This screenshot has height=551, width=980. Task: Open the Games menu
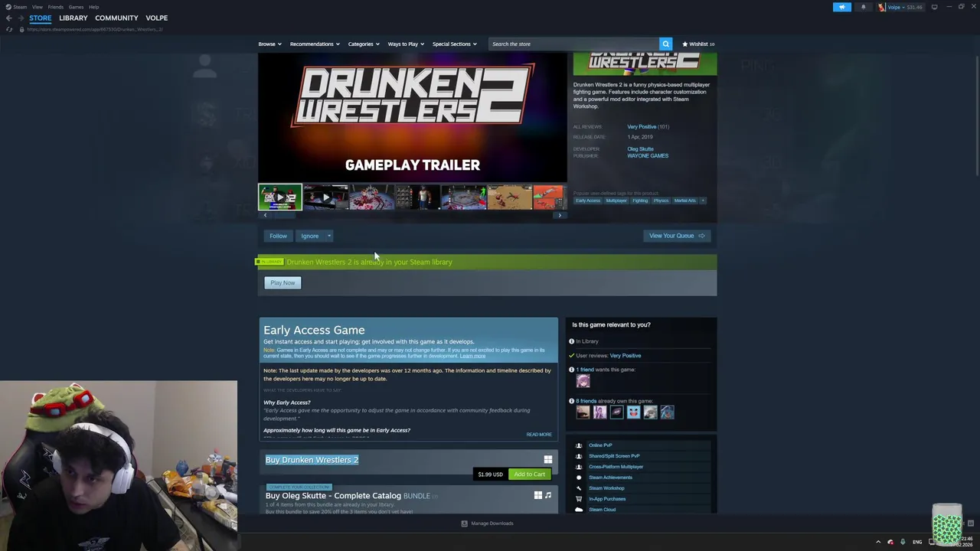[x=76, y=7]
